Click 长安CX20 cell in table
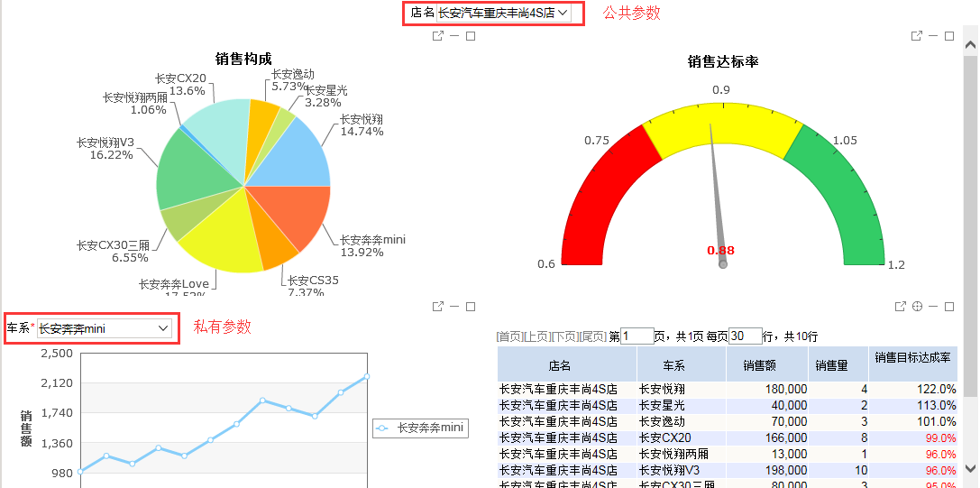This screenshot has height=488, width=980. tap(682, 438)
